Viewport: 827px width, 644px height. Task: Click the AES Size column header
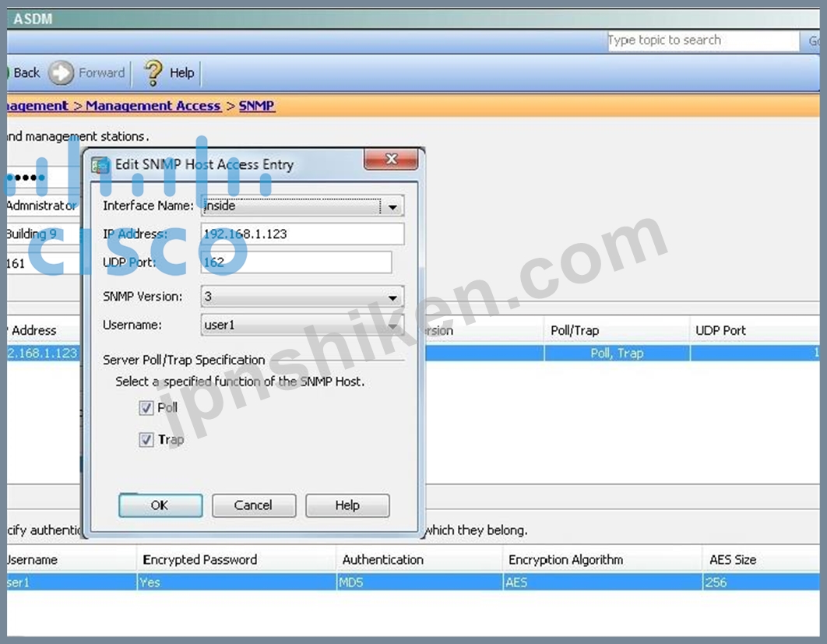point(761,559)
